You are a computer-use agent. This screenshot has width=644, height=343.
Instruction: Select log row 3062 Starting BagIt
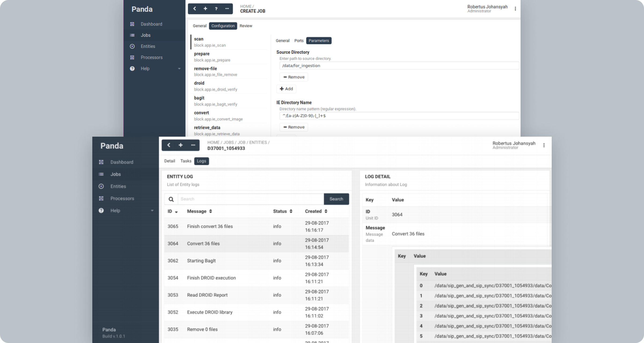point(257,261)
